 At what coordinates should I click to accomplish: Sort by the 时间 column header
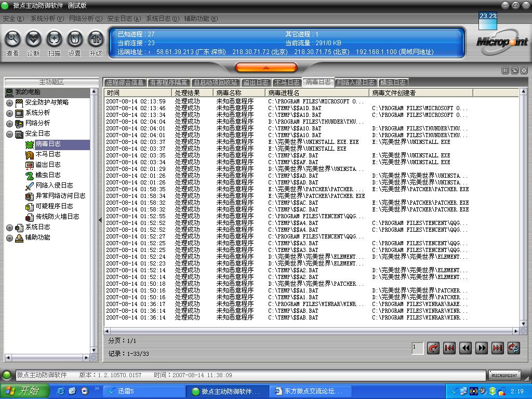[137, 93]
